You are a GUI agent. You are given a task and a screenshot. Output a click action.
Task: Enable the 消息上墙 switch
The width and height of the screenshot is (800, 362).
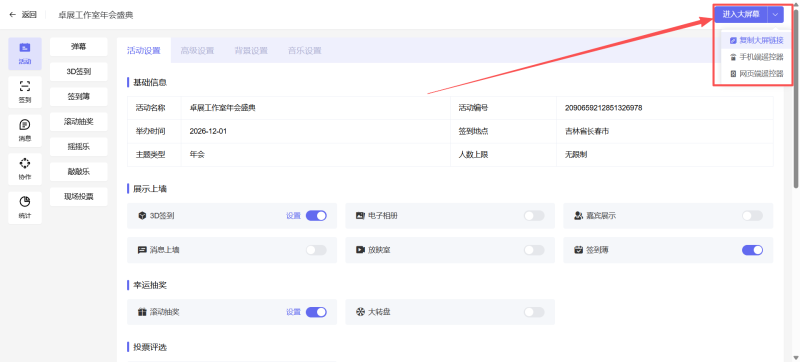click(316, 250)
